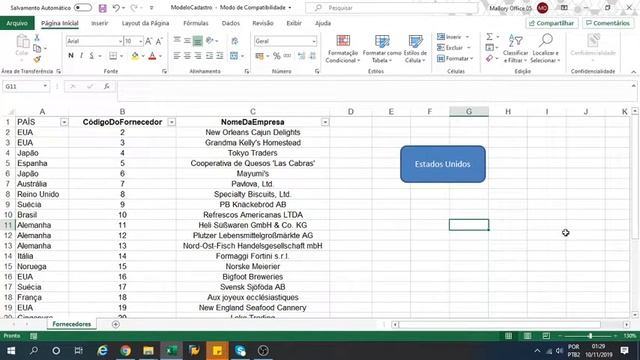Image resolution: width=640 pixels, height=360 pixels.
Task: Open the PAÍS column filter dropdown
Action: coord(64,122)
